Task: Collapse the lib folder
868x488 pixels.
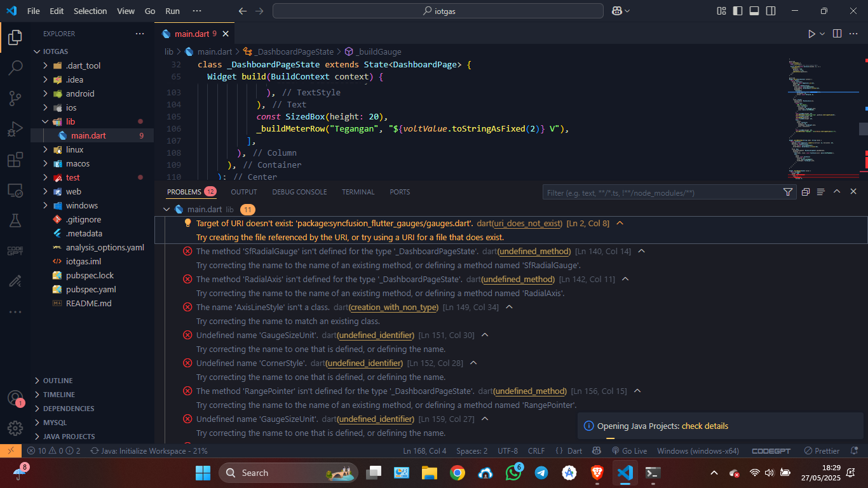Action: pyautogui.click(x=92, y=121)
